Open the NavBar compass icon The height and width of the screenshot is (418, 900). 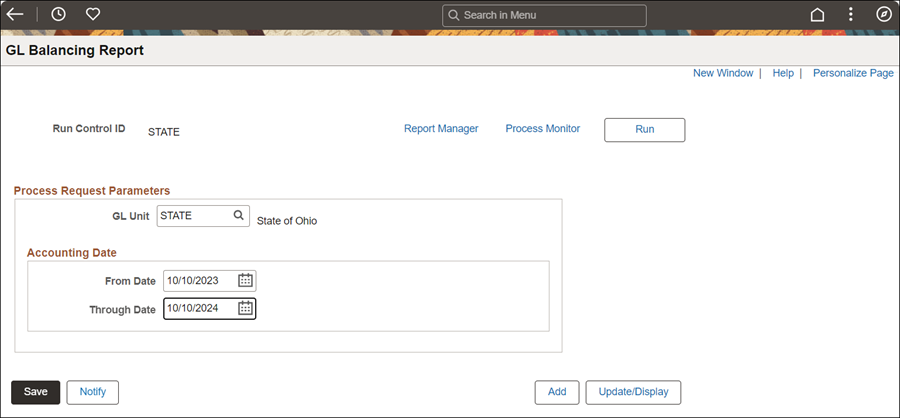(x=883, y=14)
